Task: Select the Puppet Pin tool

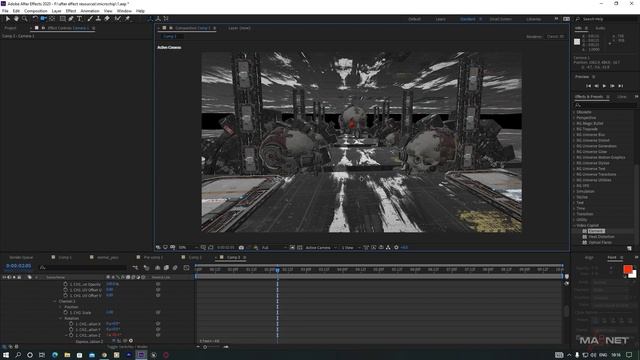Action: pos(127,19)
